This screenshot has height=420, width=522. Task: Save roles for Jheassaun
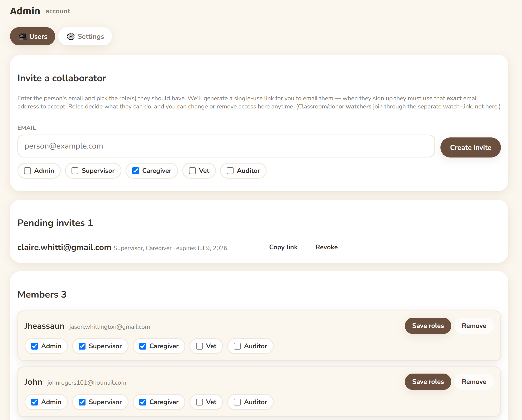click(x=428, y=326)
